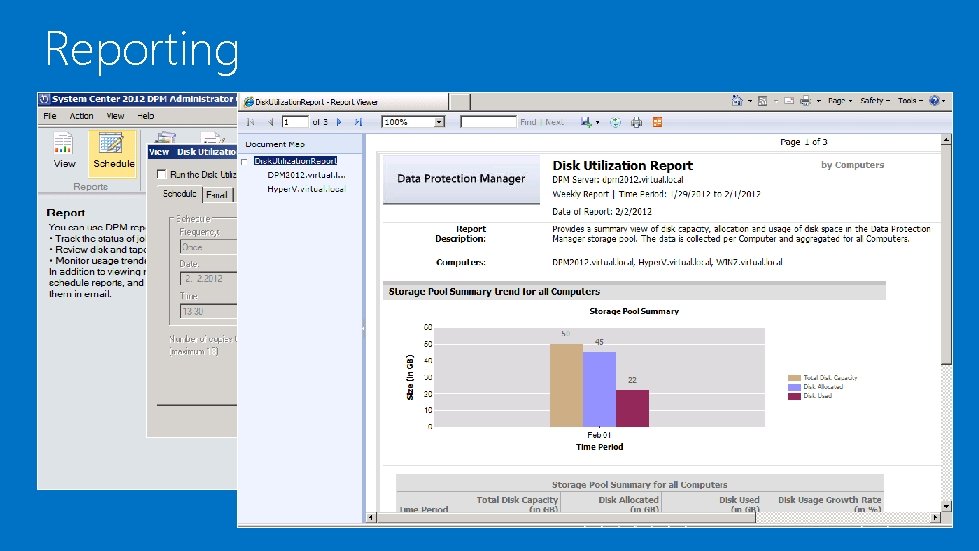This screenshot has height=551, width=979.
Task: Click the horizontal scrollbar right arrow
Action: tap(935, 517)
